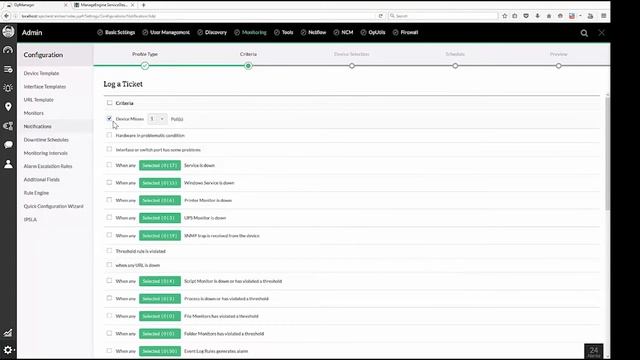Check Threshold rule is violated
640x360 pixels.
tap(109, 251)
